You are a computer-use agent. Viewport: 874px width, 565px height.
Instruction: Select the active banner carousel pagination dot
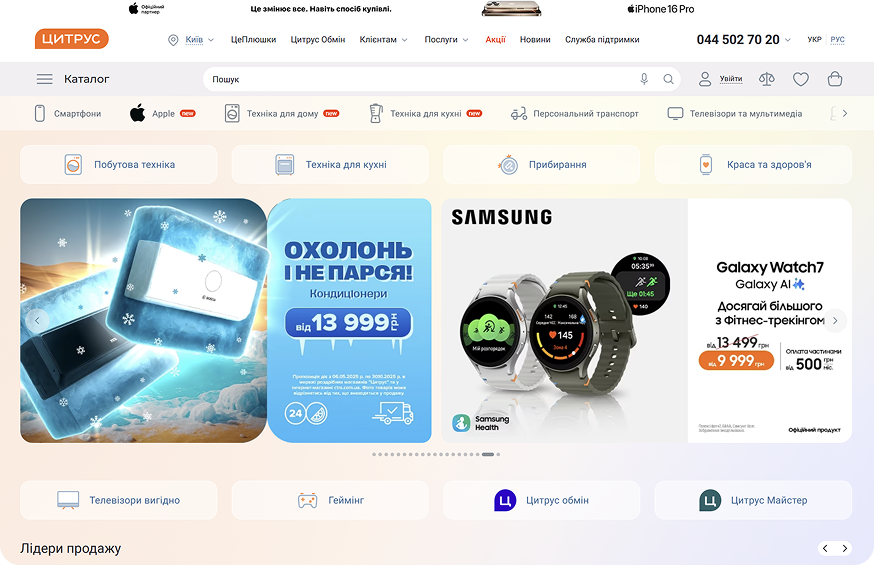tap(488, 455)
